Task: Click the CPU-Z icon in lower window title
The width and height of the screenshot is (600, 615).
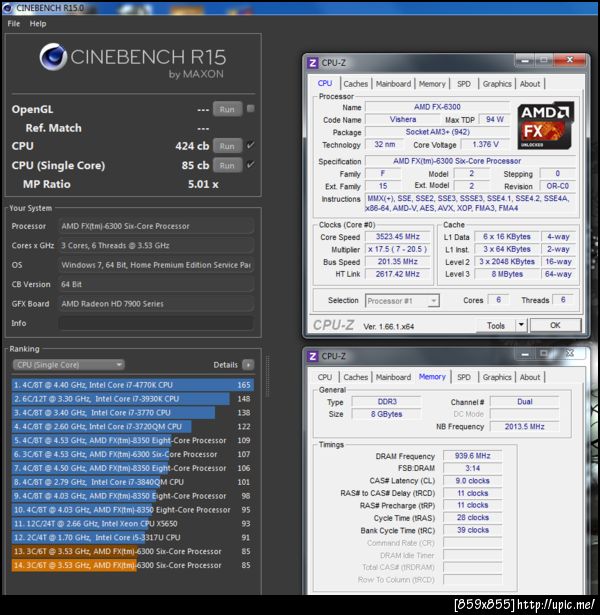Action: click(313, 356)
